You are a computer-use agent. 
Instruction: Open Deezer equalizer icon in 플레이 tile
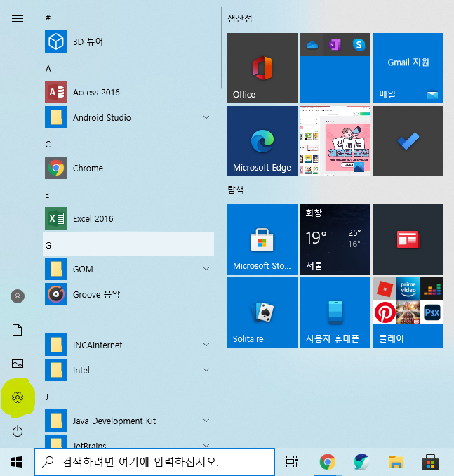[432, 289]
